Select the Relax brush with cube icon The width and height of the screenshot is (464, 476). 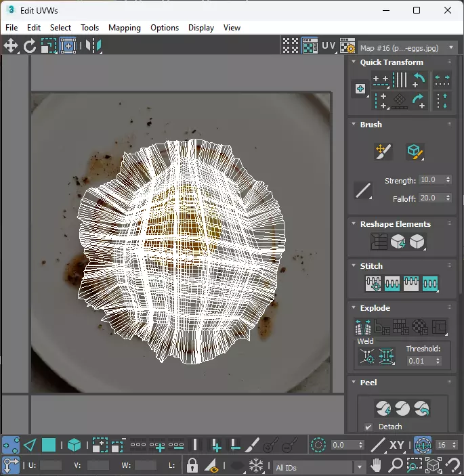click(415, 152)
